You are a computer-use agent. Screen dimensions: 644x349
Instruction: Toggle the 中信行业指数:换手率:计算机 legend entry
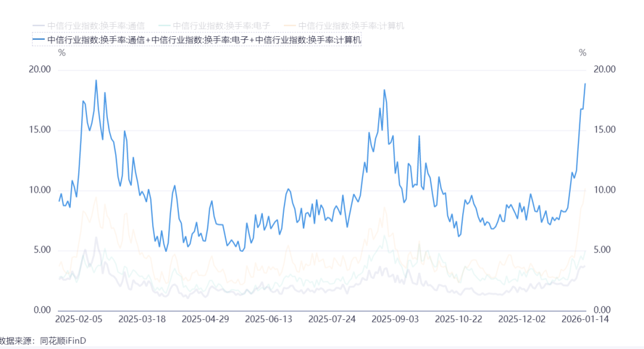click(344, 26)
